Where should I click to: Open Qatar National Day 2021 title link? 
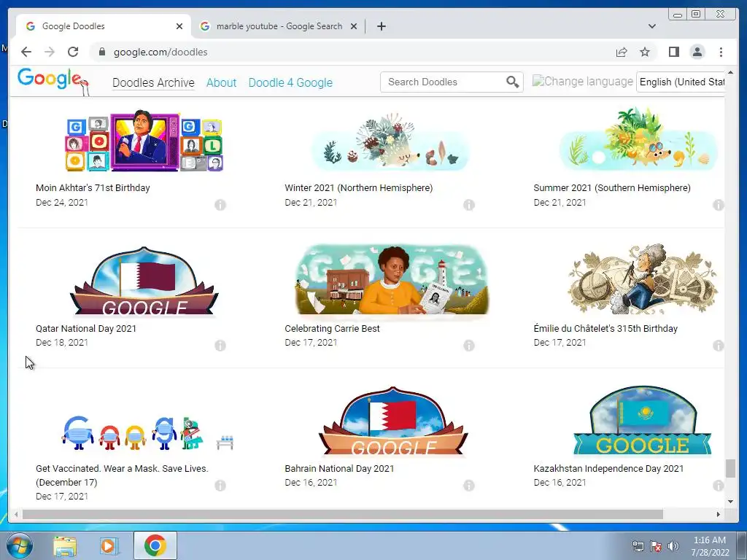pos(86,328)
